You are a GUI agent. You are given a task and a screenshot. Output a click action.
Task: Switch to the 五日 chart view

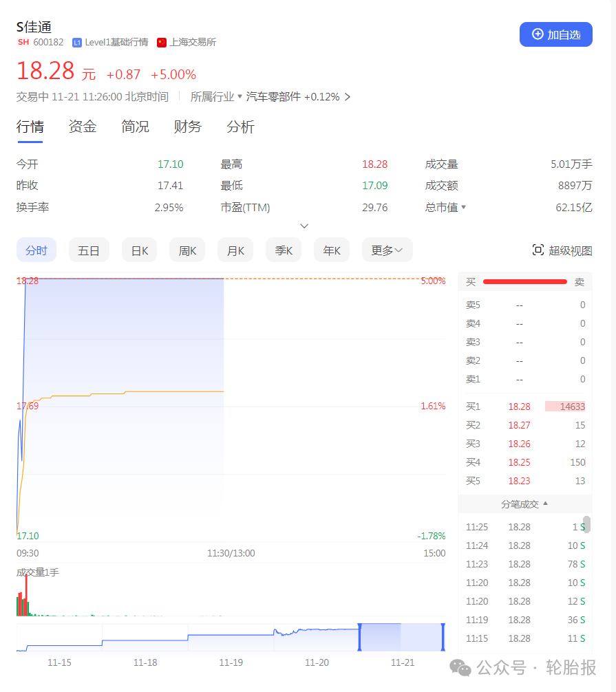88,250
